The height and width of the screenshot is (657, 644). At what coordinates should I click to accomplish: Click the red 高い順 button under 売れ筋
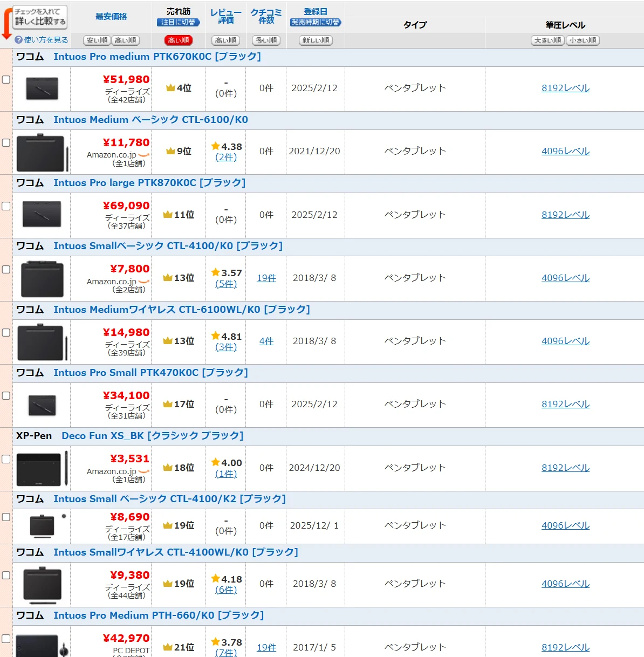click(x=179, y=40)
